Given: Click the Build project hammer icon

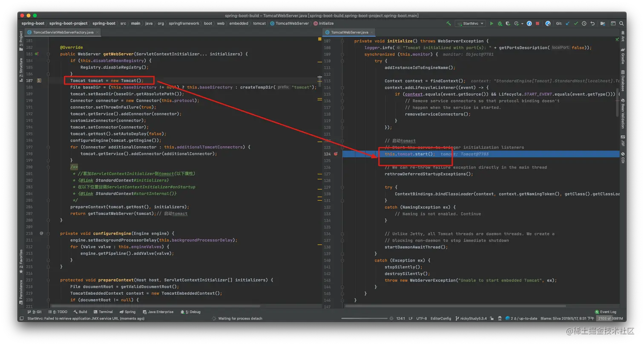Looking at the screenshot, I should (448, 23).
